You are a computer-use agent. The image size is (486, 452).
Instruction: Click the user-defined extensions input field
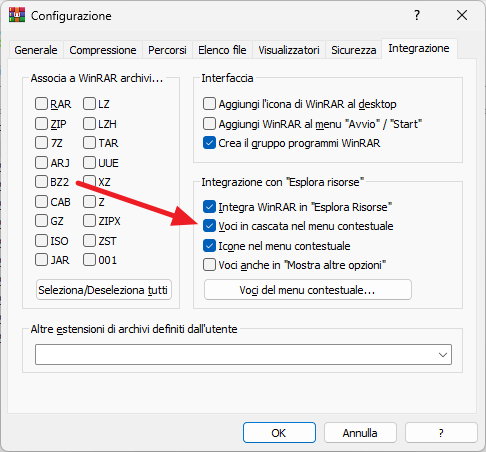coord(243,354)
